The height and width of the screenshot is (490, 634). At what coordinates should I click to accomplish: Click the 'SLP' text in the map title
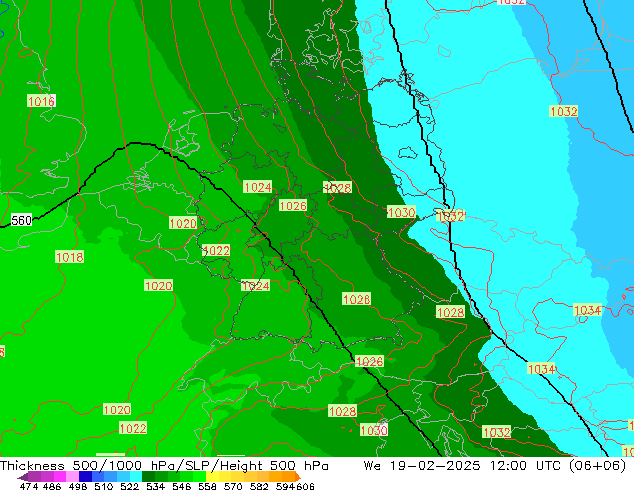[199, 466]
